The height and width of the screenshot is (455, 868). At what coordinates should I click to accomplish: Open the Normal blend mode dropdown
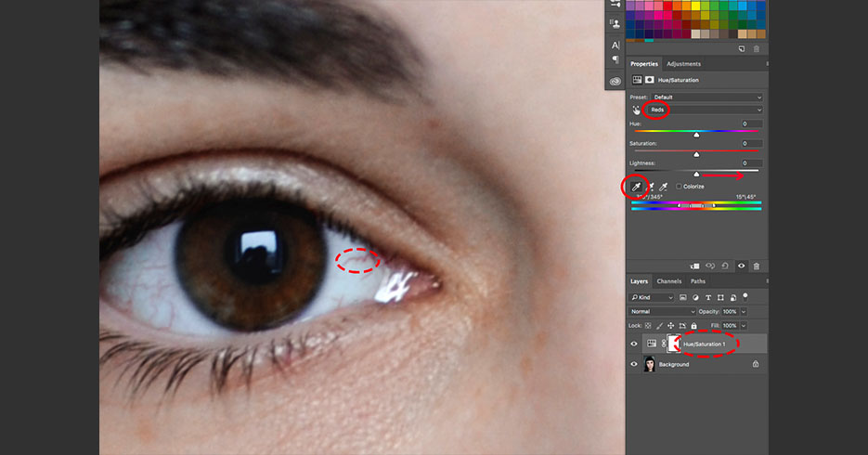[662, 311]
